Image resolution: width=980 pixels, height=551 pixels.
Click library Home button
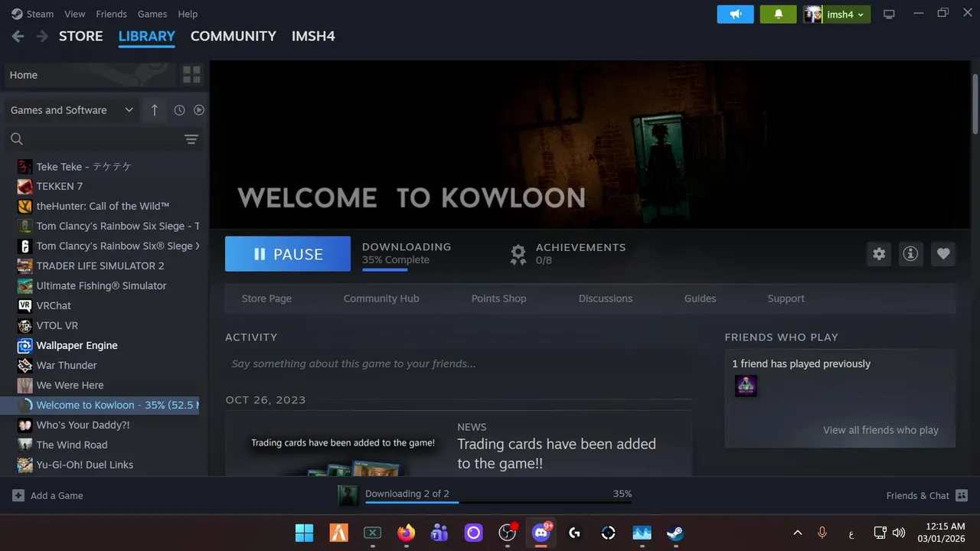click(x=90, y=75)
